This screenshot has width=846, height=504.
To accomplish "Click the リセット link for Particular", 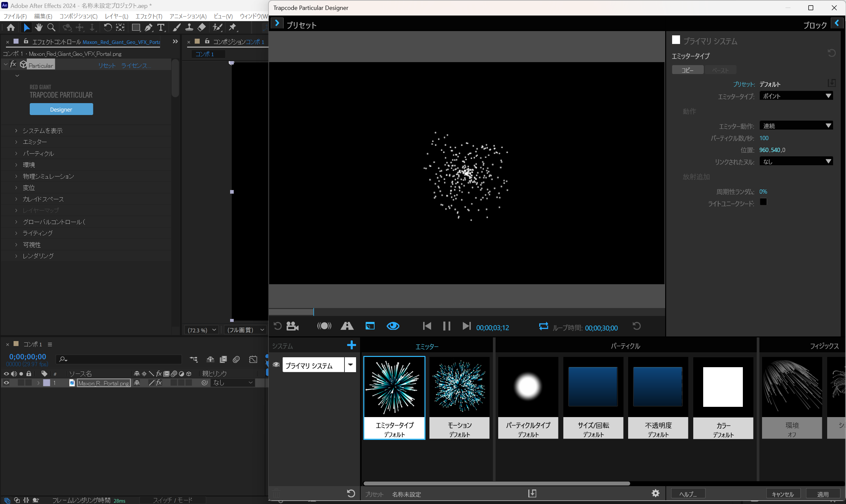I will (107, 65).
